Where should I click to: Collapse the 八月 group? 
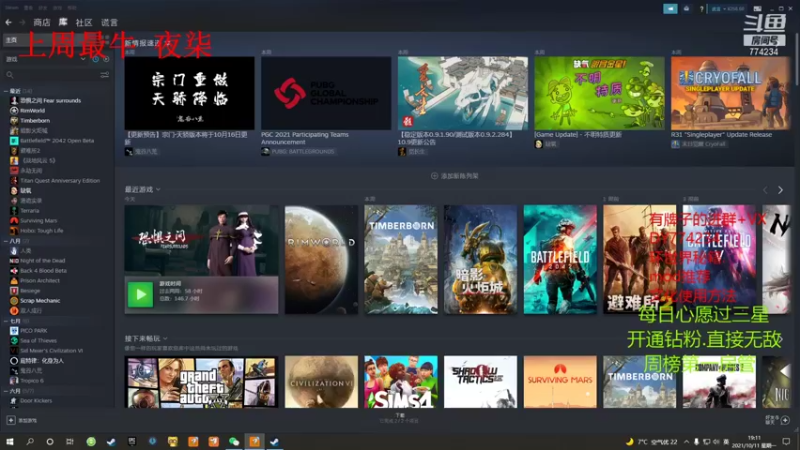tap(6, 241)
